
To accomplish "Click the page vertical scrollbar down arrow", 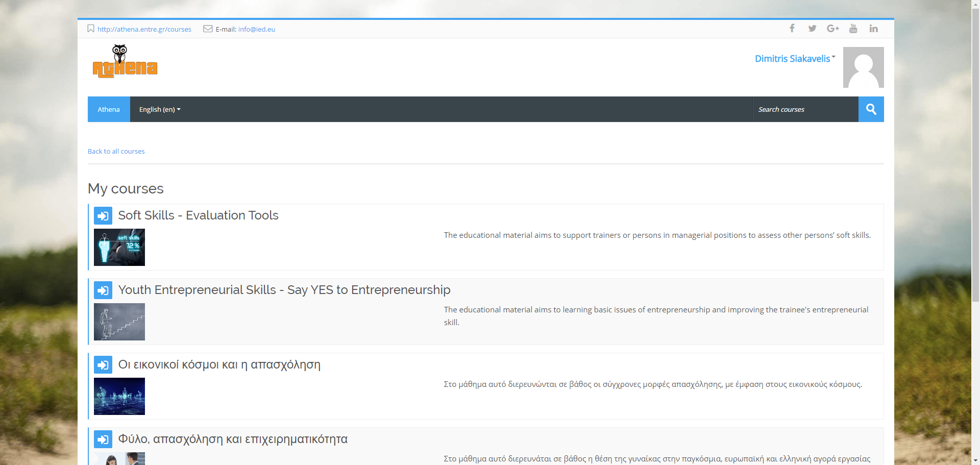I will 975,460.
